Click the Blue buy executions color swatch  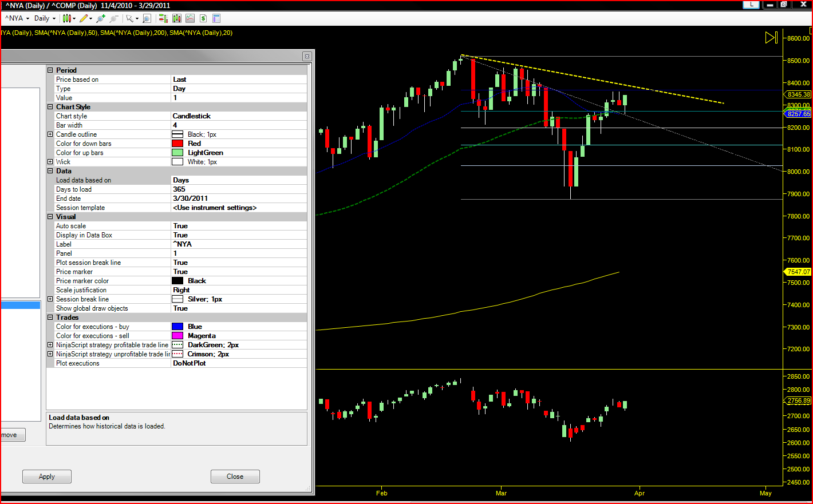point(177,327)
